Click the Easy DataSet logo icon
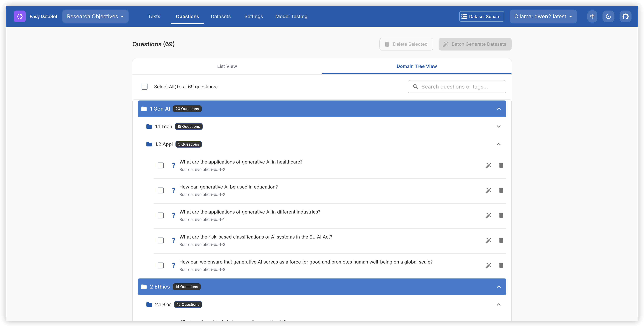Viewport: 644px width, 327px height. 20,16
